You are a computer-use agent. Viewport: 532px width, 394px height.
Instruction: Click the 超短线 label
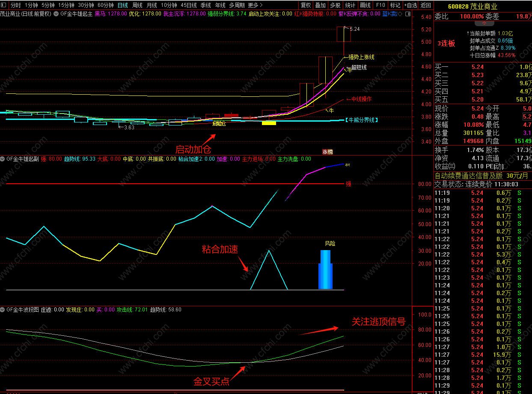(x=359, y=67)
